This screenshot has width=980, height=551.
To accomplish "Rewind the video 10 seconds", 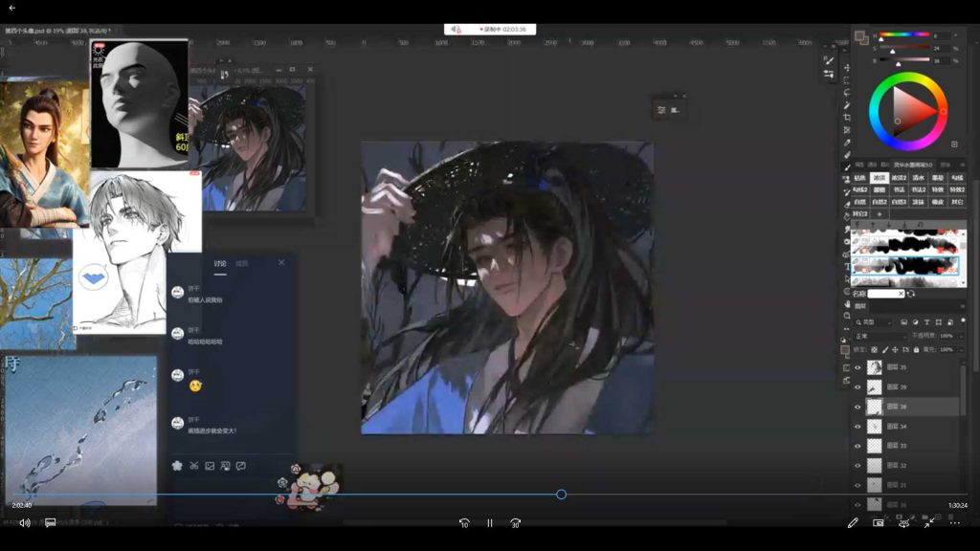I will point(464,523).
